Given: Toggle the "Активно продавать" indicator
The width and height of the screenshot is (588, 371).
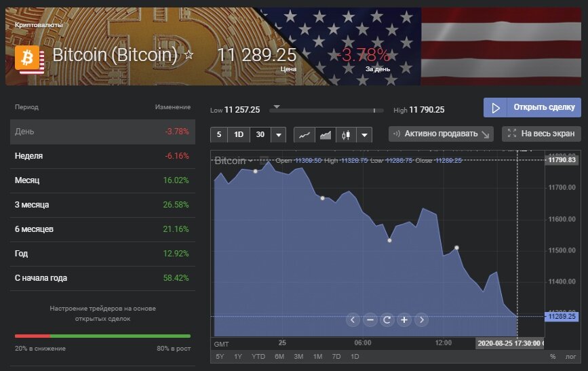Looking at the screenshot, I should coord(441,134).
